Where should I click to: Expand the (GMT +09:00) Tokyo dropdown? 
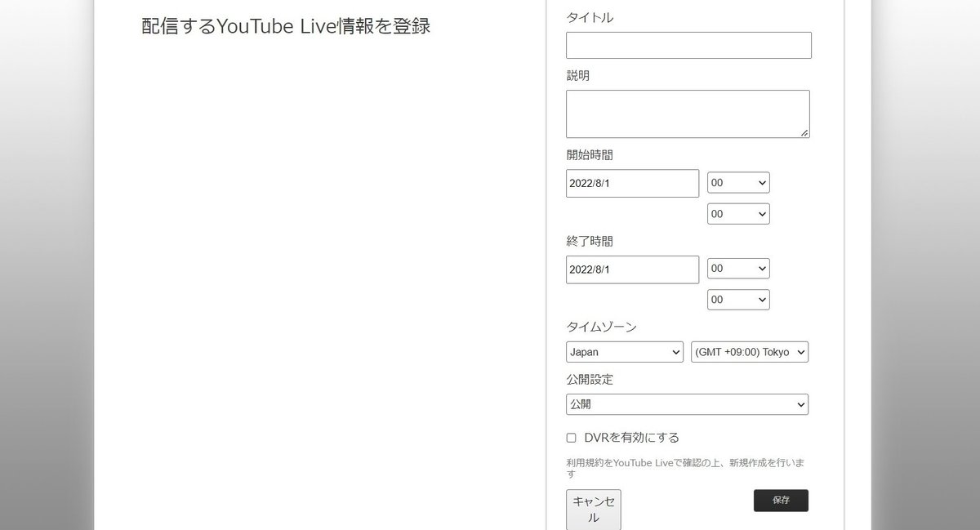click(750, 352)
